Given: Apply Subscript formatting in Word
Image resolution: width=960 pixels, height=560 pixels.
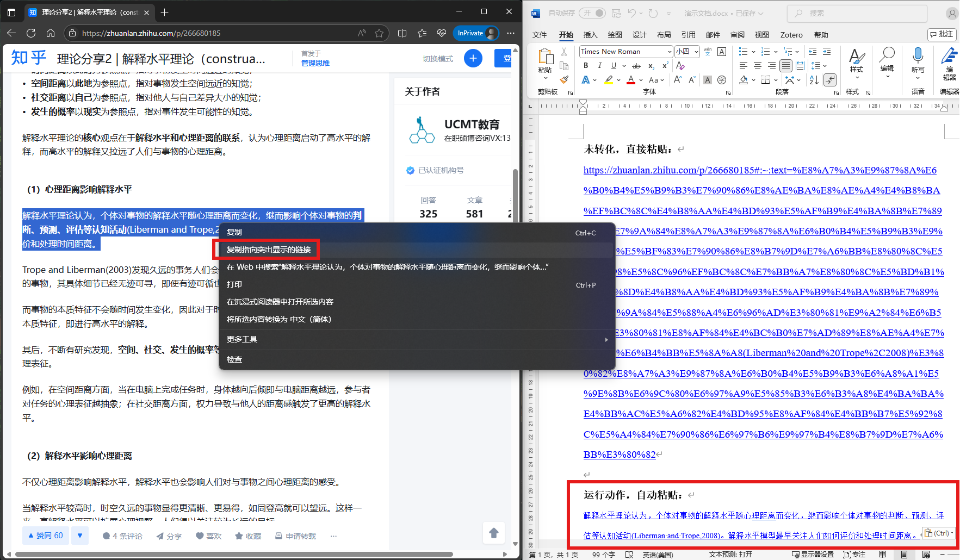Looking at the screenshot, I should pyautogui.click(x=651, y=66).
